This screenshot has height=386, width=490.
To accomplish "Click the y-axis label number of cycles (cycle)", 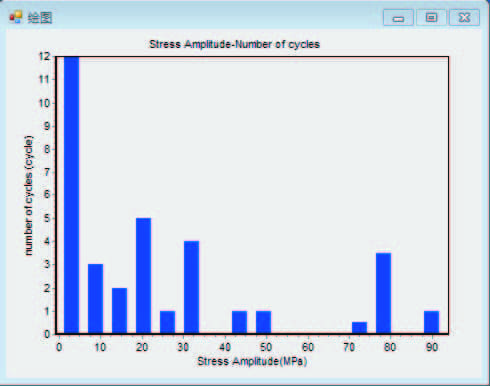I will pos(29,195).
